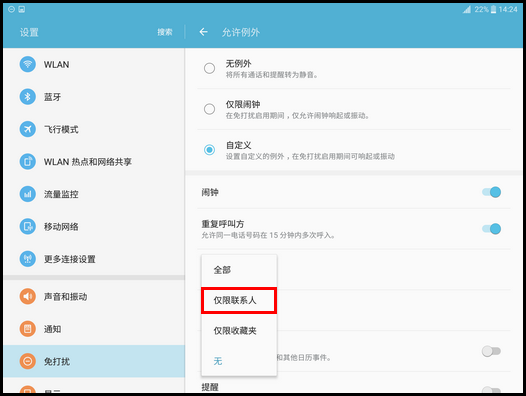Open the 蓝牙 settings row
Screen dimensions: 526x396
[x=94, y=97]
